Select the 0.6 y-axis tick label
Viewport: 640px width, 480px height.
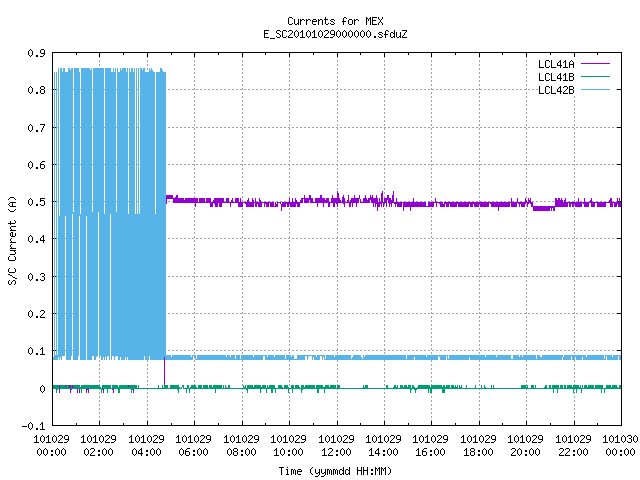click(36, 165)
